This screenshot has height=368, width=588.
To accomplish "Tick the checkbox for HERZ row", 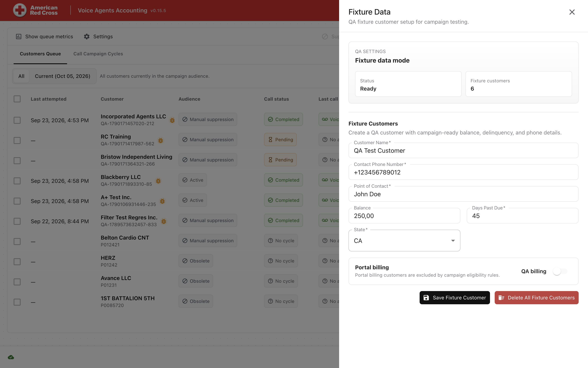I will (17, 262).
